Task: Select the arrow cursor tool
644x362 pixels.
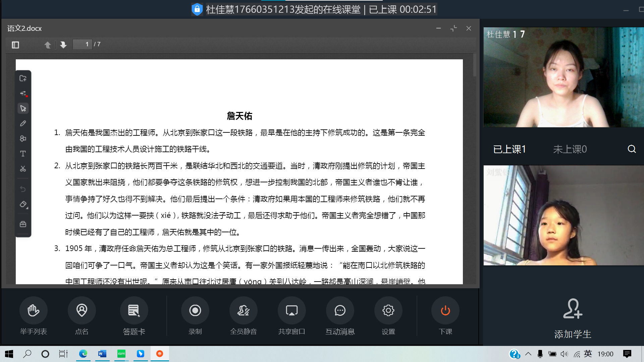Action: (23, 108)
